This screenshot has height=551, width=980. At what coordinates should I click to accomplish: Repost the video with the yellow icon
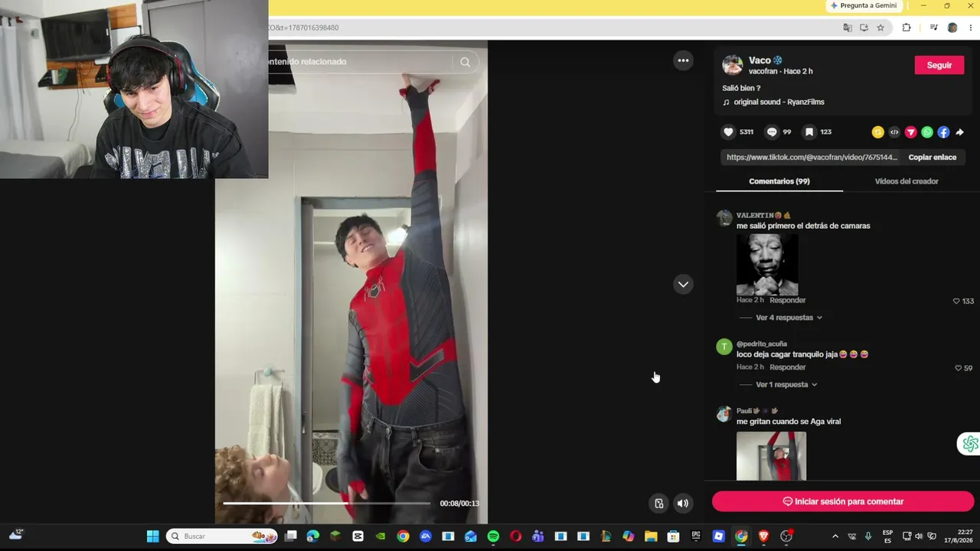coord(877,132)
